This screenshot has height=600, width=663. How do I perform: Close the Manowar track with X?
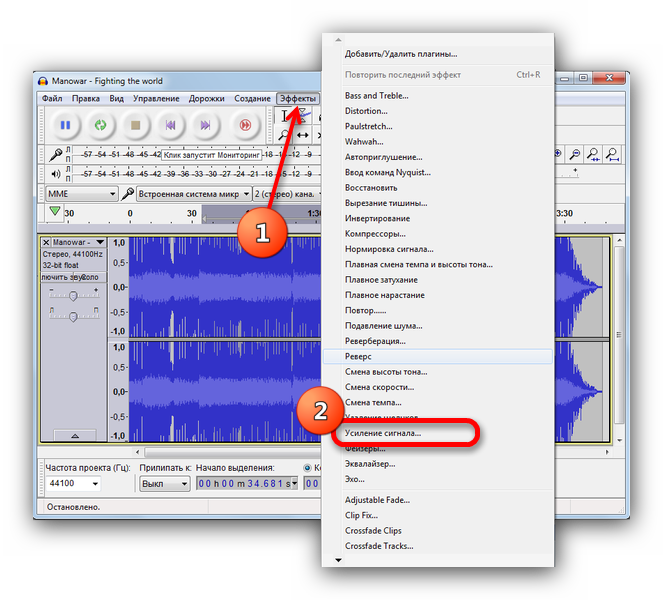pos(47,242)
